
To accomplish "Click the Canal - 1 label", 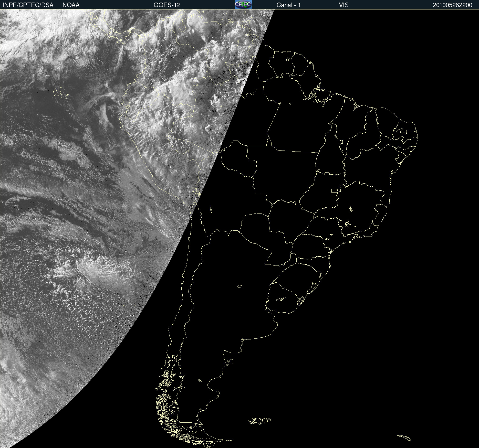I will click(x=289, y=5).
